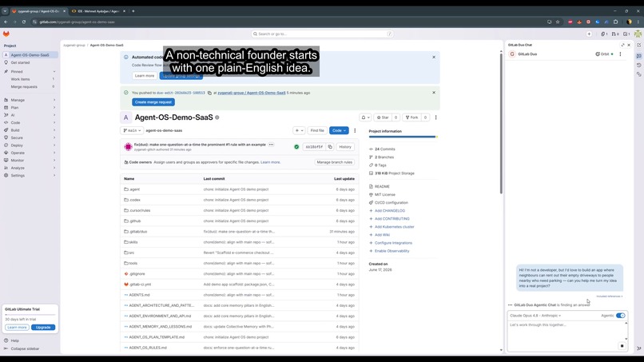The width and height of the screenshot is (644, 362).
Task: Dismiss the automated code review banner
Action: click(434, 57)
